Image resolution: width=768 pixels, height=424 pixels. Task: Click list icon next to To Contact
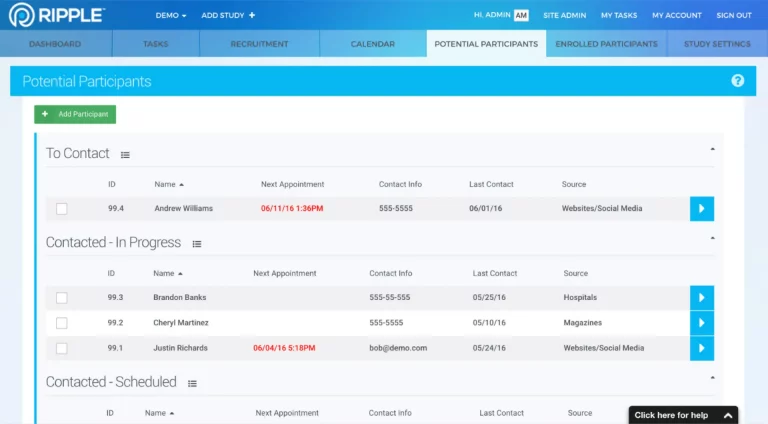pyautogui.click(x=125, y=155)
